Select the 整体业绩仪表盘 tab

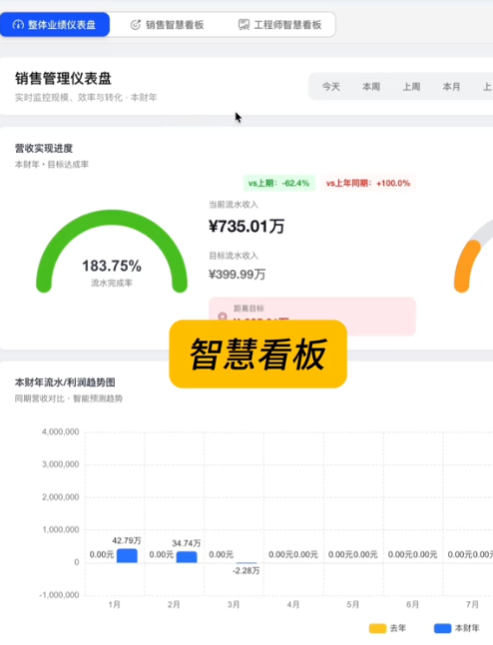click(x=55, y=25)
